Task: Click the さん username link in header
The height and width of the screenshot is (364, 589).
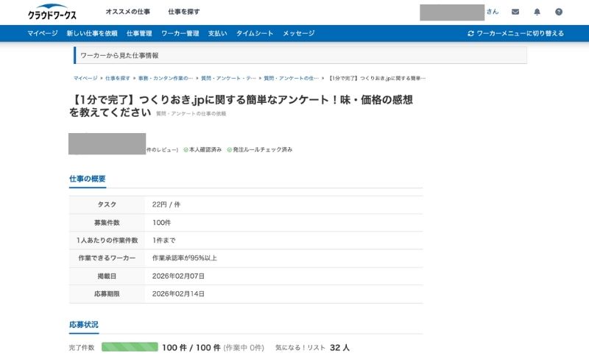Action: click(x=492, y=12)
